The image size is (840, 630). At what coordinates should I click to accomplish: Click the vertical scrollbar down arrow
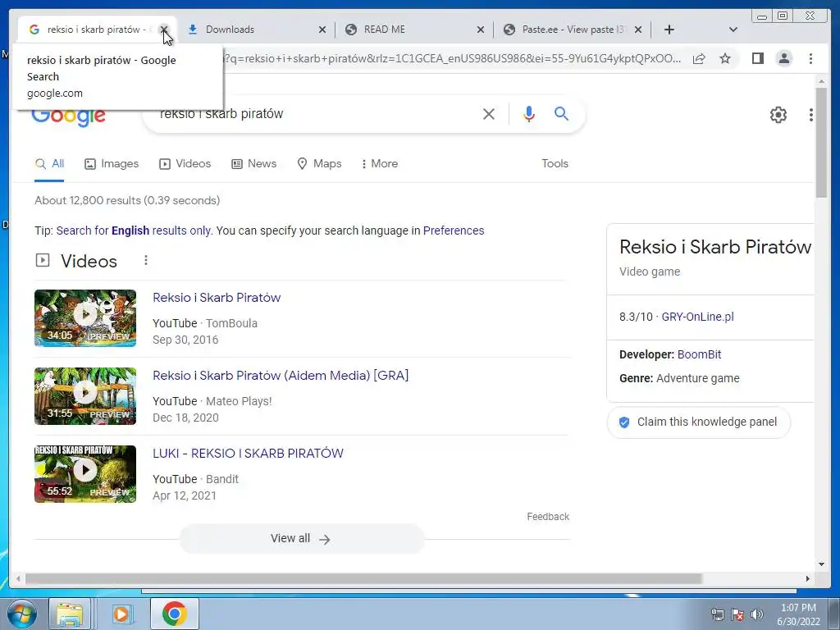coord(821,564)
